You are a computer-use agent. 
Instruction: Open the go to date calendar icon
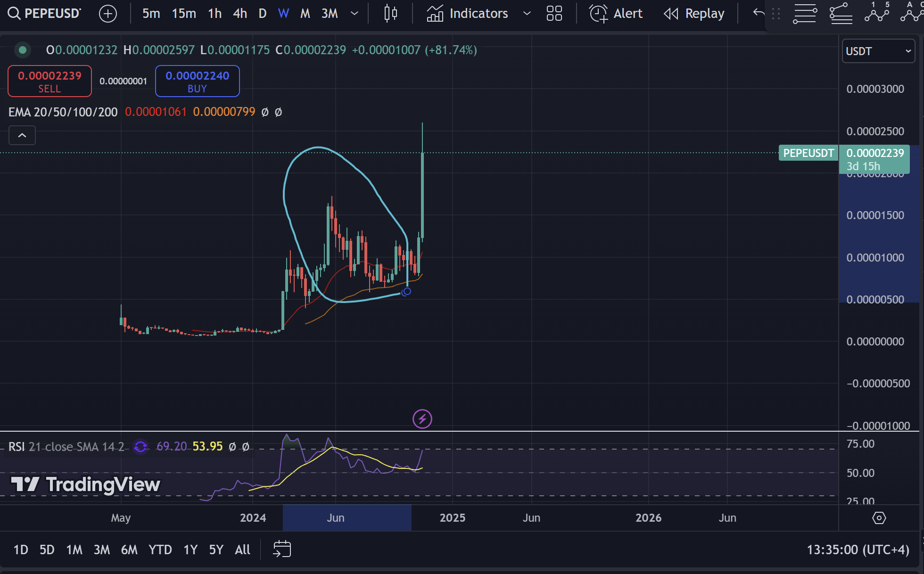coord(282,549)
